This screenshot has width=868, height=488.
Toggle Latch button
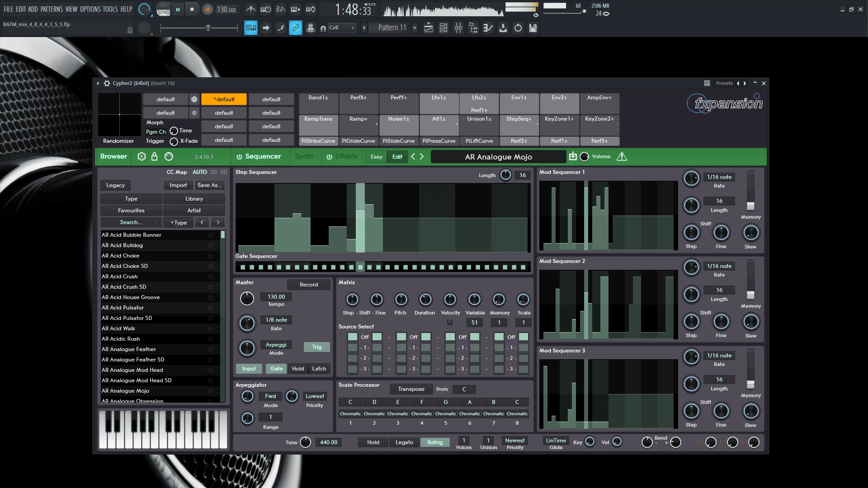click(x=319, y=369)
